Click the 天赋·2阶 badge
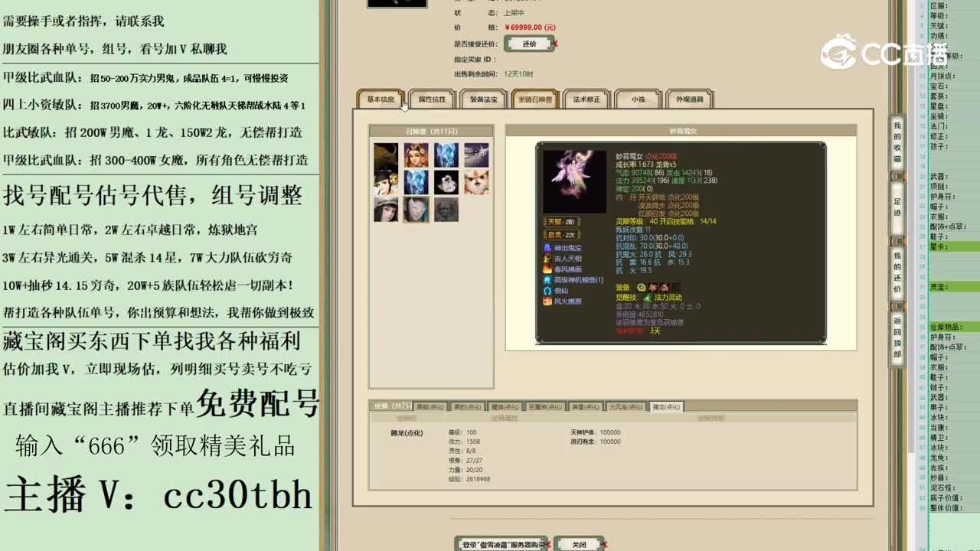 click(561, 222)
